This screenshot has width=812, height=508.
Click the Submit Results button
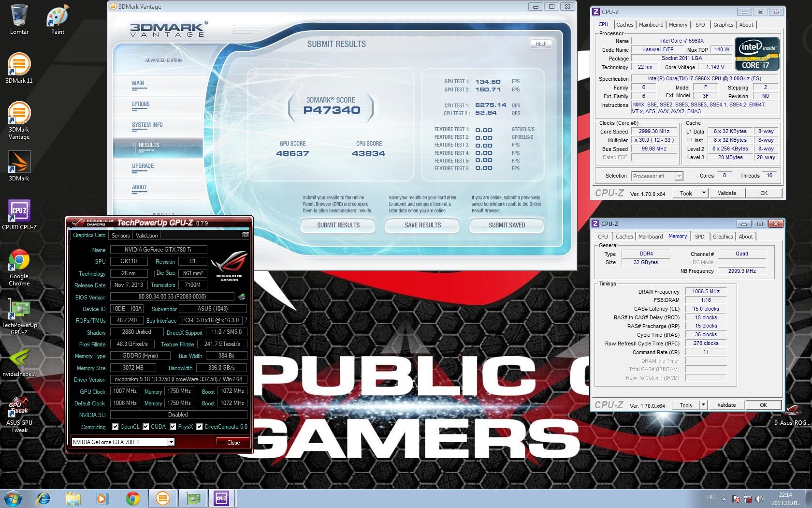point(338,225)
